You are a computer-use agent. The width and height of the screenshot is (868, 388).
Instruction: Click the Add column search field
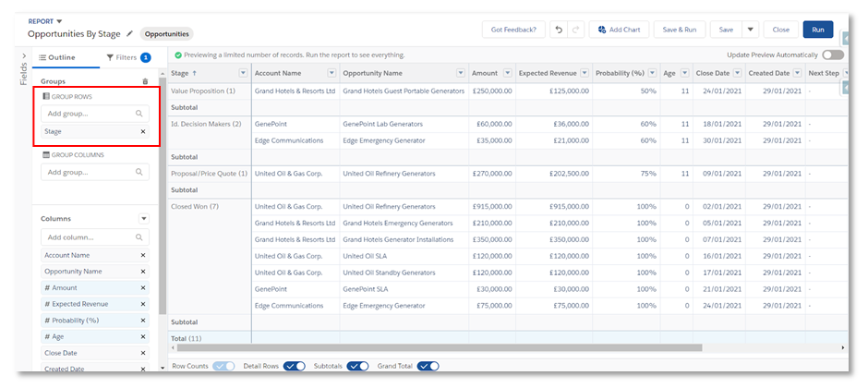pos(95,237)
